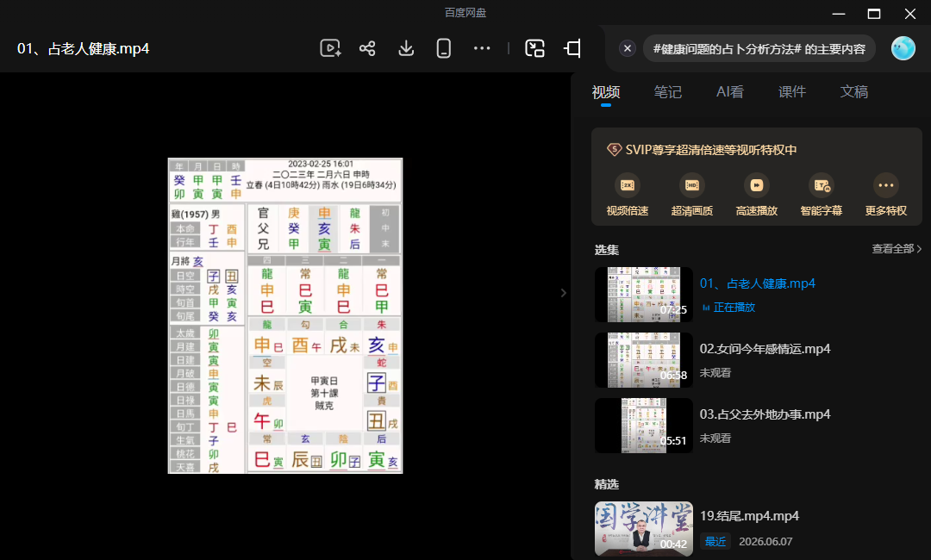The image size is (931, 560).
Task: Click the 选集 section heading
Action: click(606, 250)
